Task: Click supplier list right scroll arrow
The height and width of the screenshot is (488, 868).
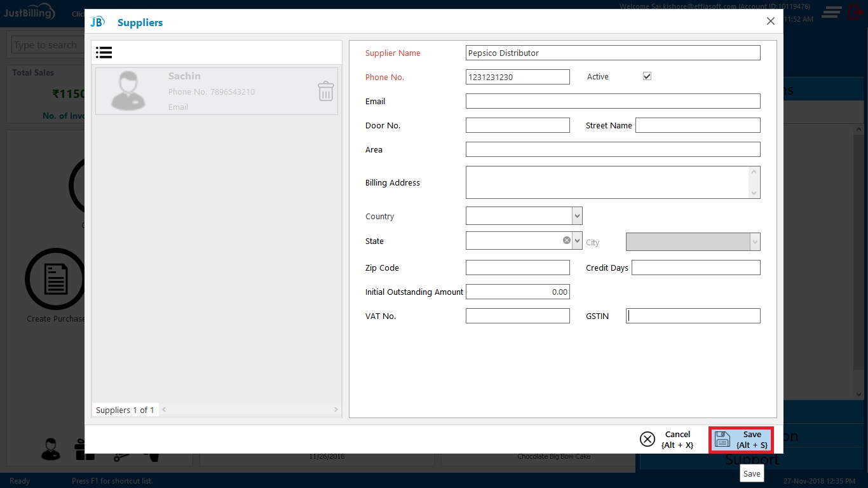Action: click(337, 410)
